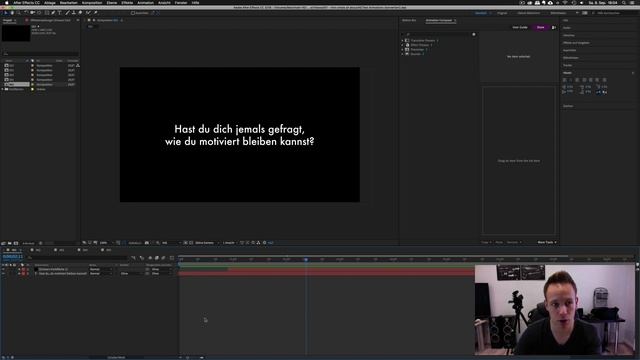Image resolution: width=640 pixels, height=360 pixels.
Task: Open Effekte und Vorgaben panel
Action: (x=576, y=42)
